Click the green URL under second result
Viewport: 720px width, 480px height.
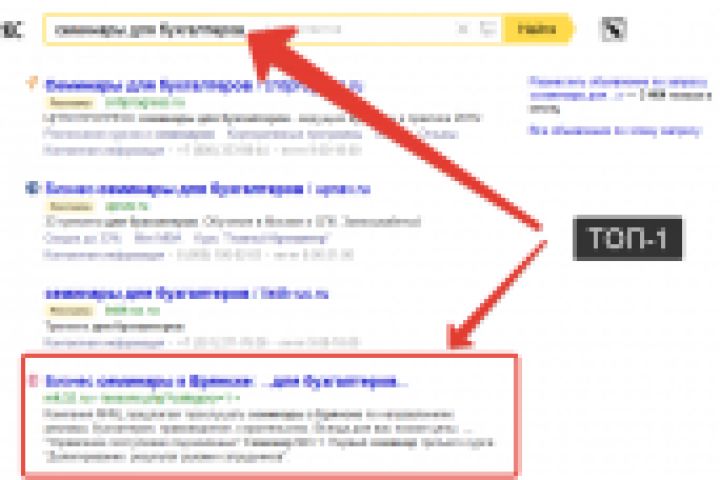point(127,206)
